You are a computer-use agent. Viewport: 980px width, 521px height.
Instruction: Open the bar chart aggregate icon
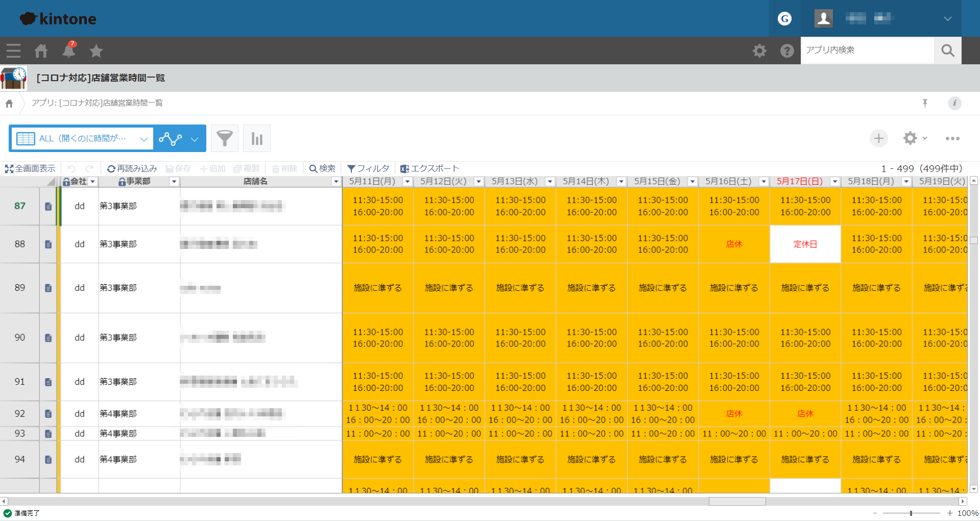pyautogui.click(x=257, y=138)
